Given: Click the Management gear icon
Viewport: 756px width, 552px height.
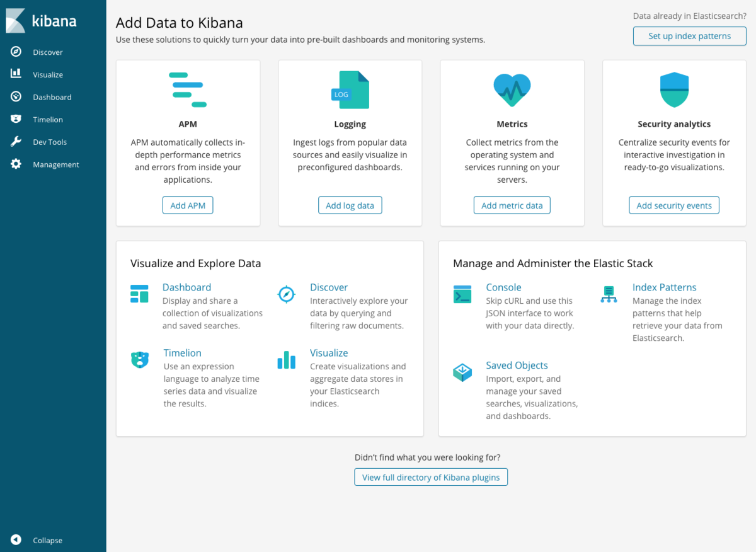Looking at the screenshot, I should tap(16, 164).
